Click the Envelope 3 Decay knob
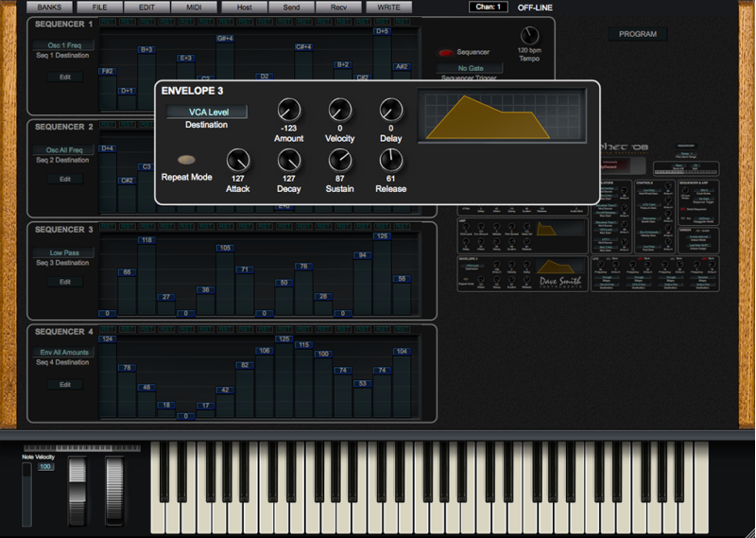 289,161
